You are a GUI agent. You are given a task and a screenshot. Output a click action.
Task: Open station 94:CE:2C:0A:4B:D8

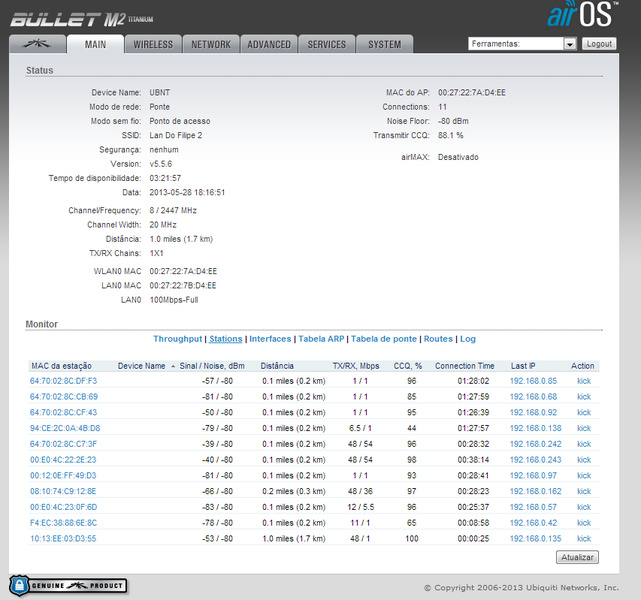65,428
